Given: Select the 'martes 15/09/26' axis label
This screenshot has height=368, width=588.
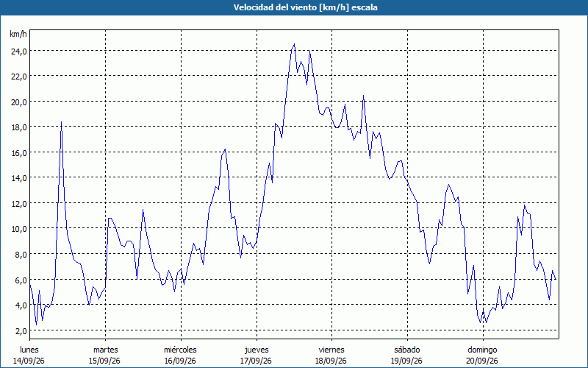Looking at the screenshot, I should click(105, 355).
